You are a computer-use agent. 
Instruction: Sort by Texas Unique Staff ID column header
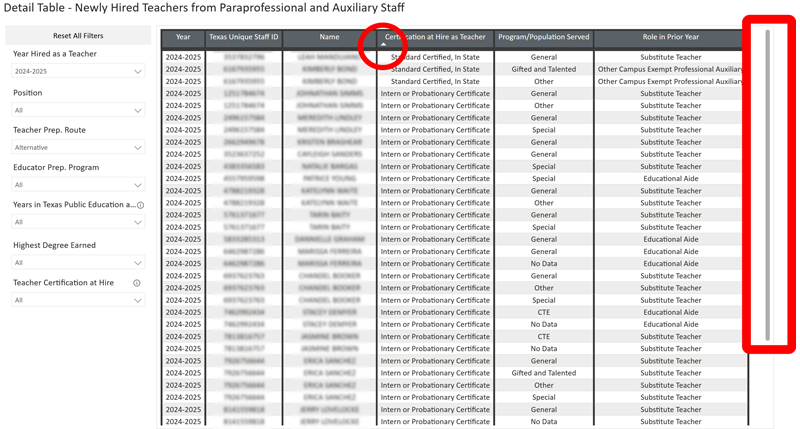click(x=244, y=37)
